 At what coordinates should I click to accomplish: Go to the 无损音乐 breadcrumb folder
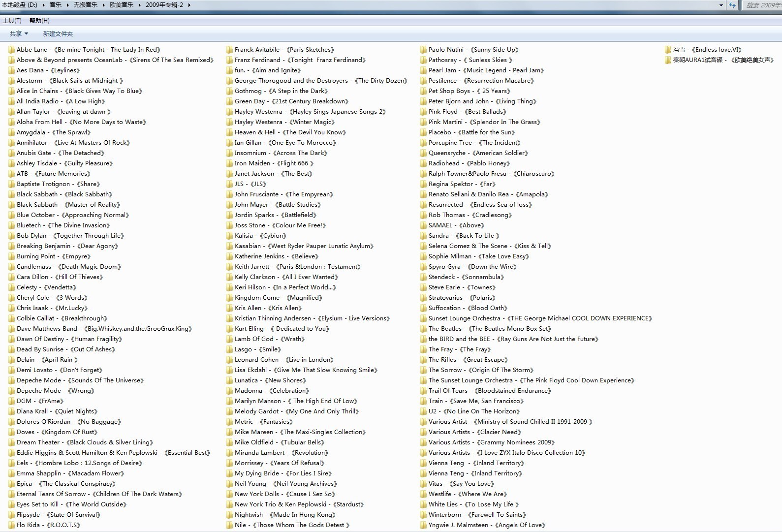tap(85, 5)
